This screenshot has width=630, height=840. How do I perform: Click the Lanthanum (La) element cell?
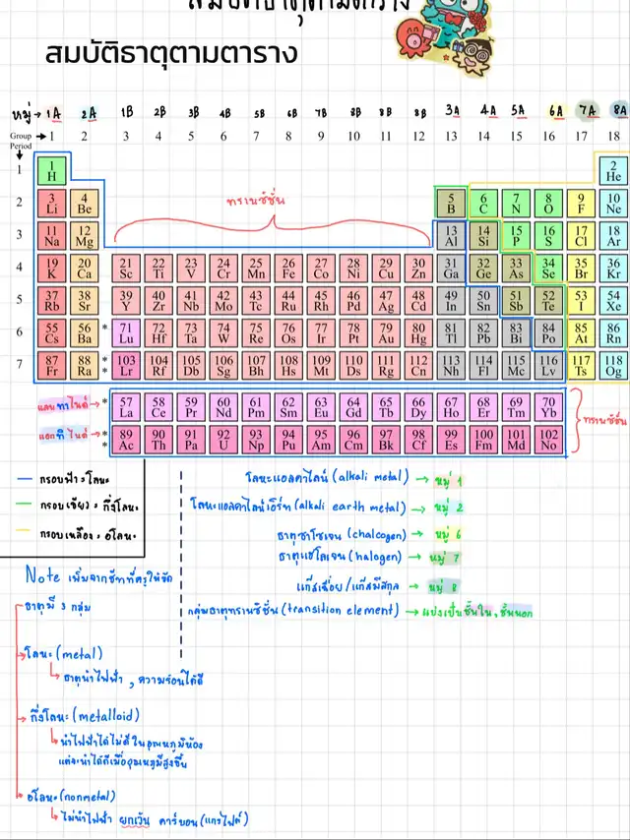coord(126,406)
